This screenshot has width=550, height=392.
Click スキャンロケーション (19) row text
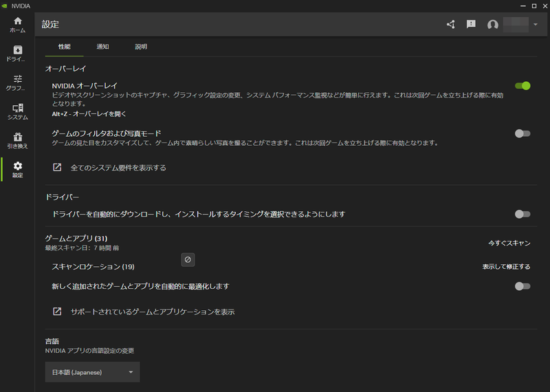[93, 267]
